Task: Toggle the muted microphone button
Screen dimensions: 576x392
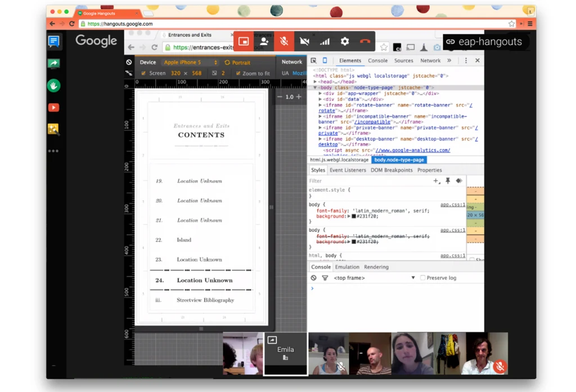Action: (284, 42)
